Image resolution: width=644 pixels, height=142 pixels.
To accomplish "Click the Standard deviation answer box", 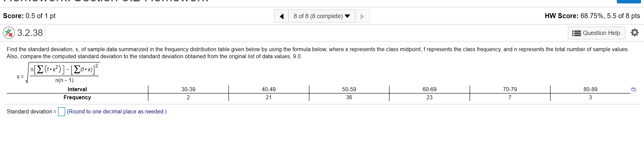I will click(x=61, y=112).
